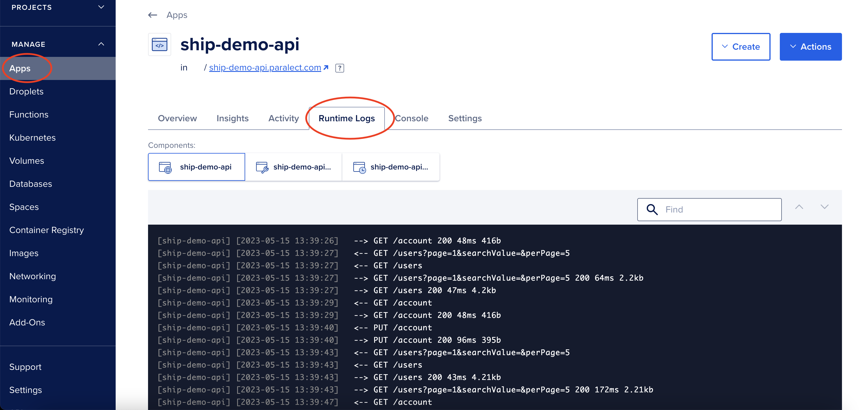868x410 pixels.
Task: Select the globe web service component ship-demo-api
Action: (196, 167)
